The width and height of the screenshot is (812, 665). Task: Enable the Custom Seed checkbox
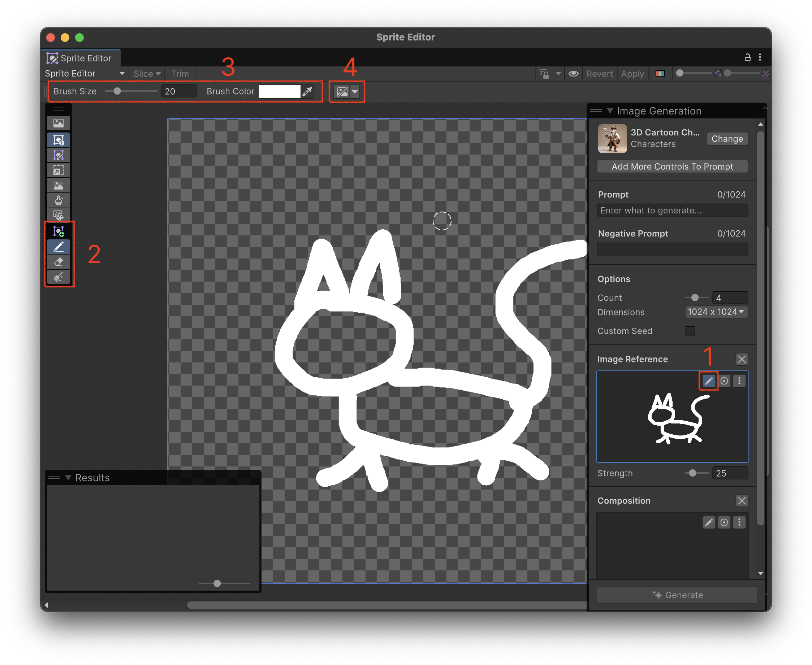(690, 331)
